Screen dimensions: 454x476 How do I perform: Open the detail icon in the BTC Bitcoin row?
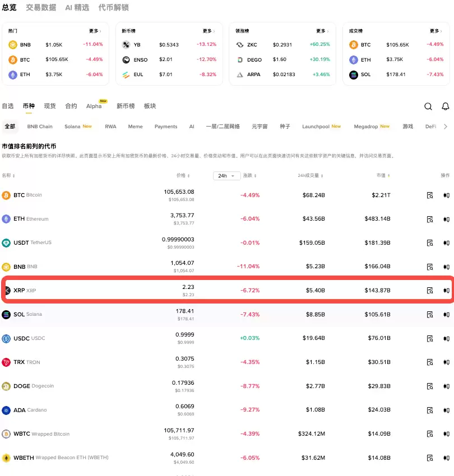(430, 195)
